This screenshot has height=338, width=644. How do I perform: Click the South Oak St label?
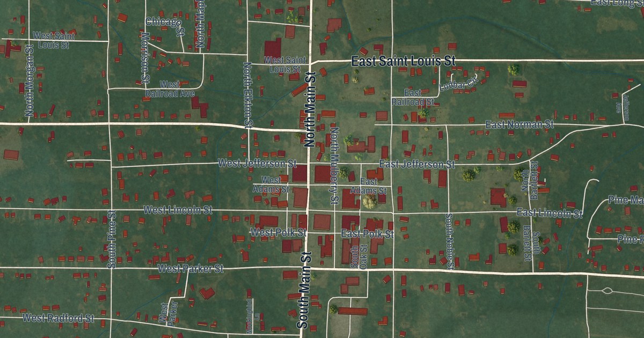point(358,256)
